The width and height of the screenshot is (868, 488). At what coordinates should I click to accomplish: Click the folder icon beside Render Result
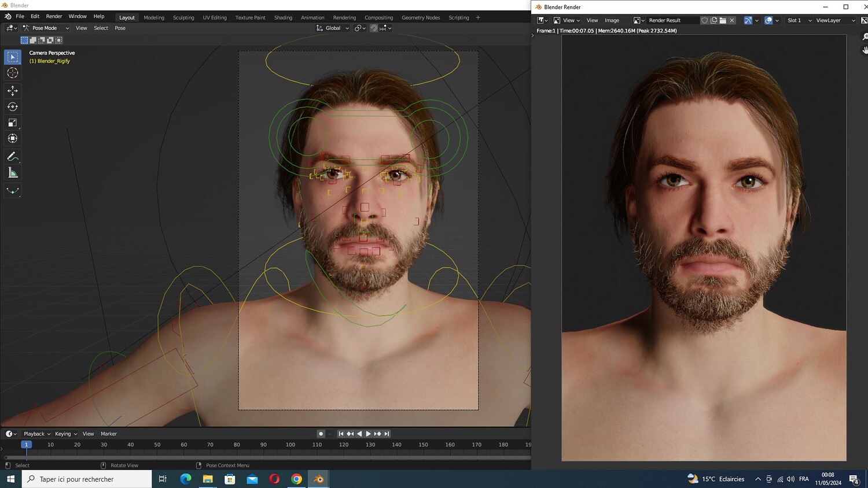(x=723, y=20)
